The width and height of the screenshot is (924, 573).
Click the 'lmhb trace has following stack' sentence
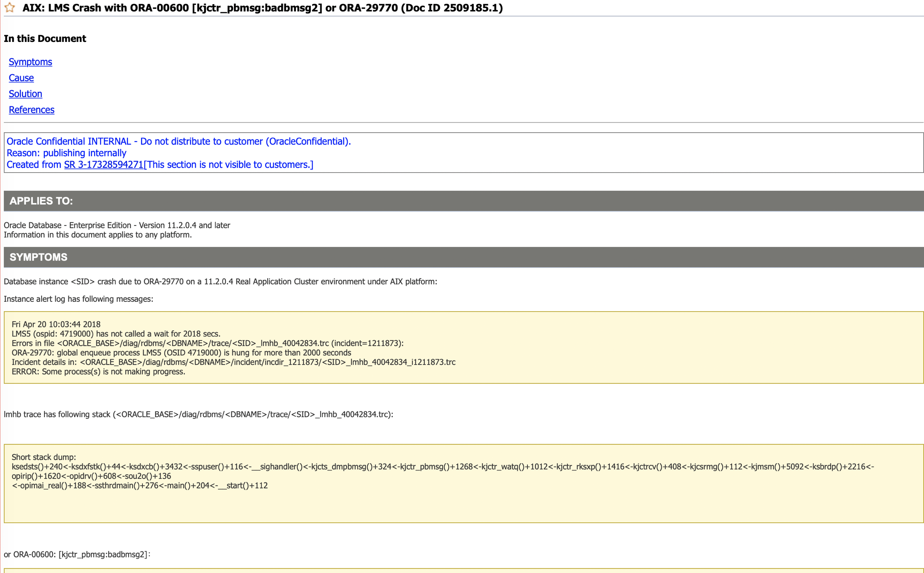point(198,415)
